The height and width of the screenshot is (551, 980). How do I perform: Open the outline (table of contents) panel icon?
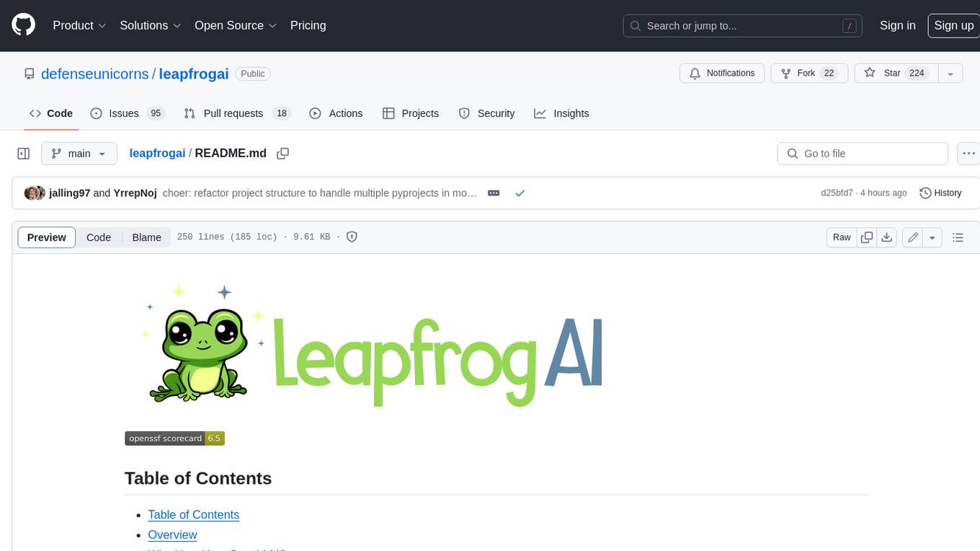coord(958,237)
